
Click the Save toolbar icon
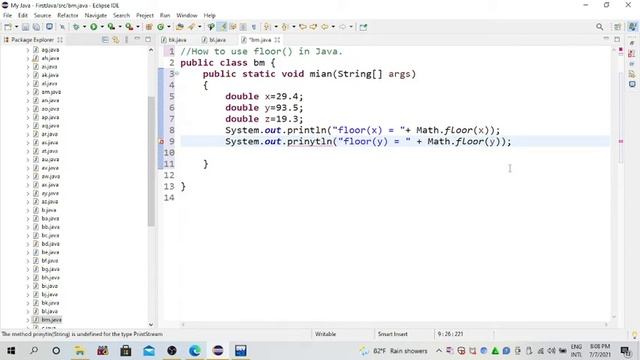25,27
